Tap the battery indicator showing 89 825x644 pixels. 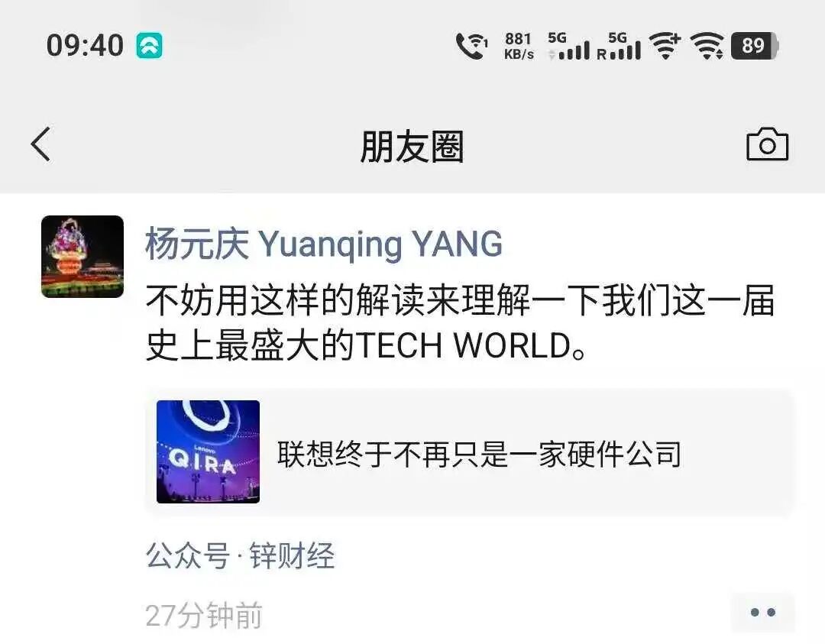[x=755, y=46]
